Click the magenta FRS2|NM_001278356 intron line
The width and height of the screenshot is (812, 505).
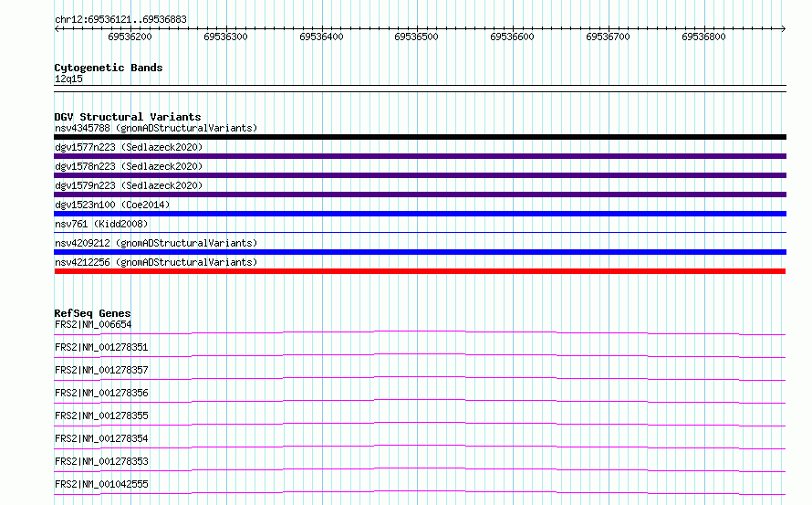[420, 401]
